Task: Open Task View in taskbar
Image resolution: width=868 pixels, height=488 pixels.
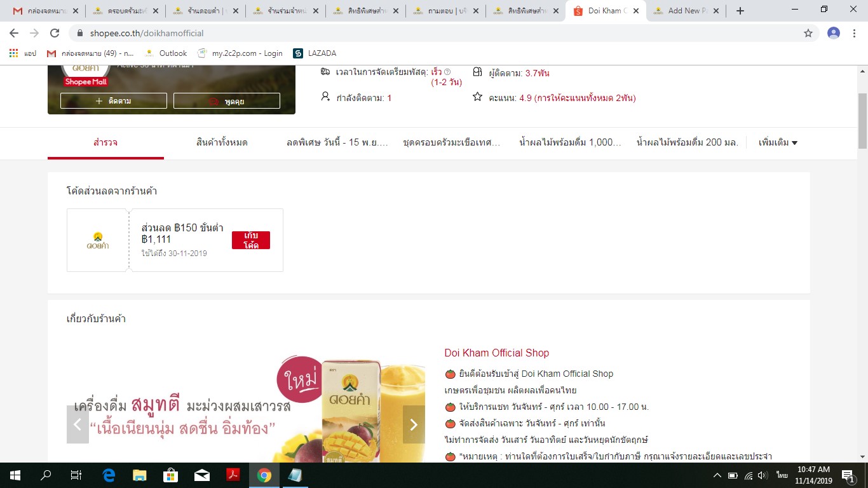Action: coord(76,475)
